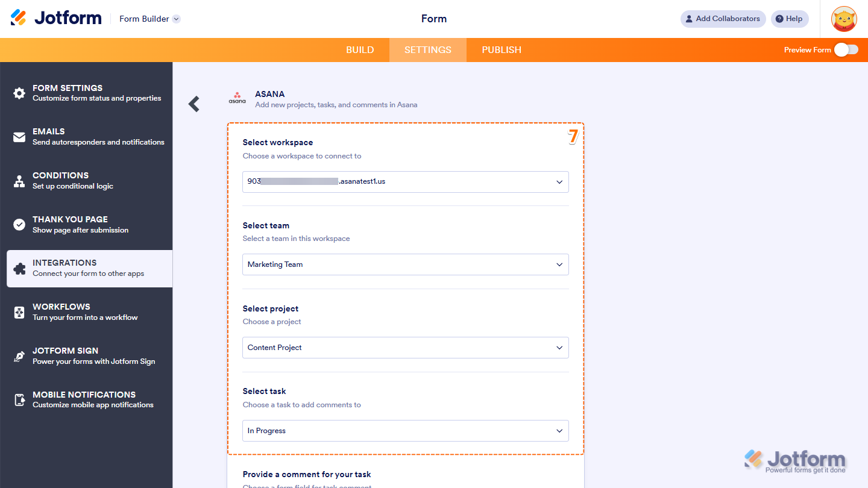The width and height of the screenshot is (868, 488).
Task: Toggle the Preview Form switch
Action: pyautogui.click(x=846, y=50)
